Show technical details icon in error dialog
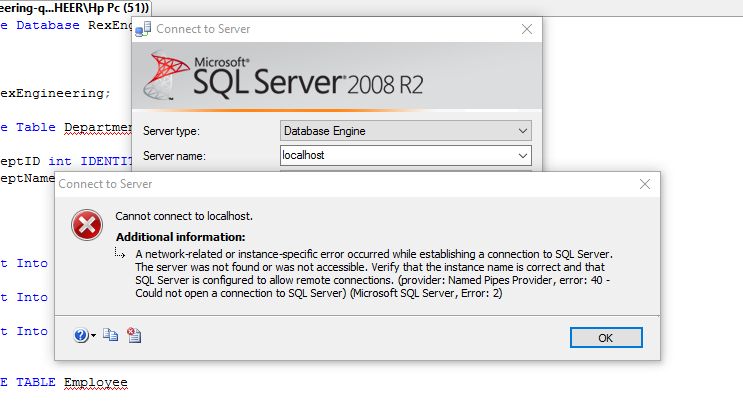The height and width of the screenshot is (412, 743). [134, 335]
